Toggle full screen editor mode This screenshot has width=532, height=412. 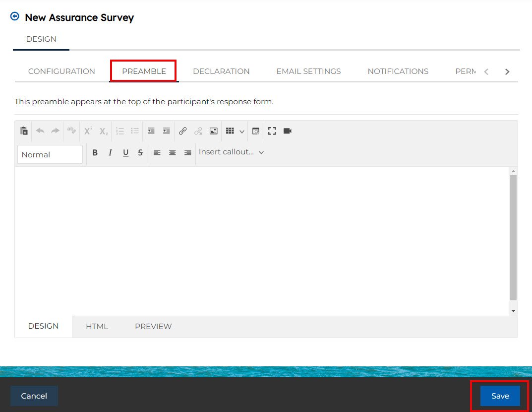point(272,131)
